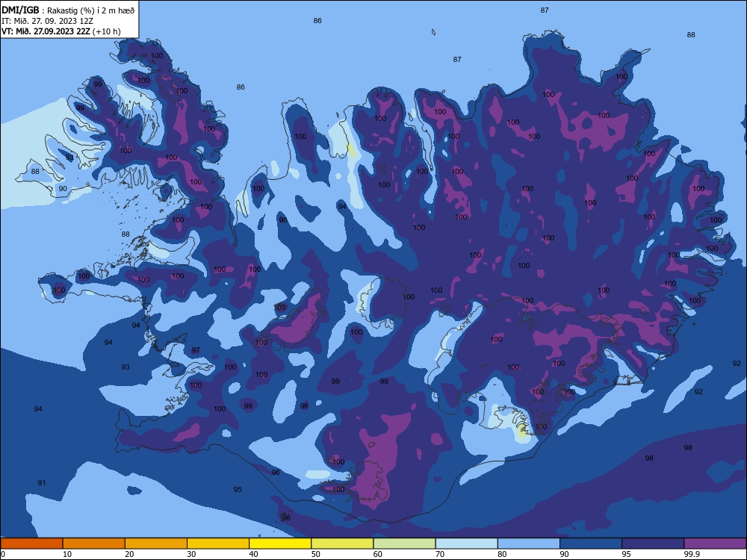Click the light green 60–70 legend swatch

point(404,544)
